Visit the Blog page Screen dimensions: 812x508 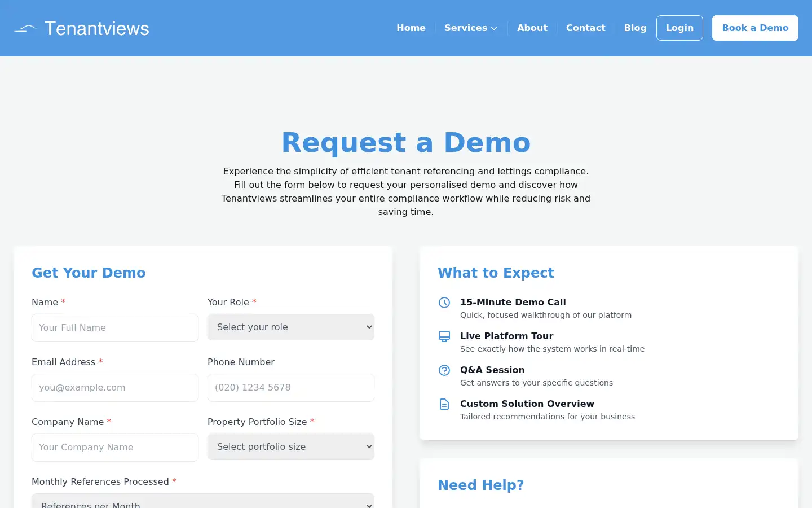coord(635,28)
